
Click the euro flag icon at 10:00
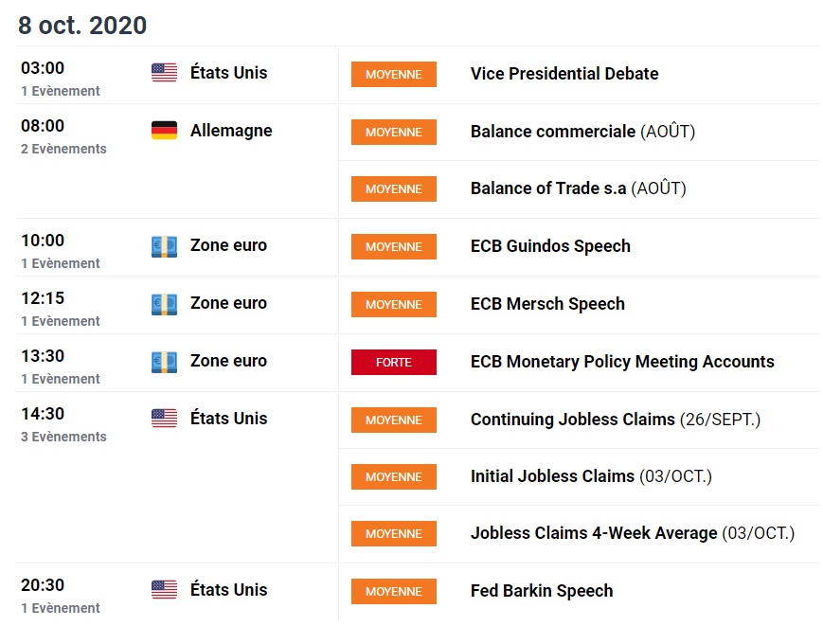[164, 246]
